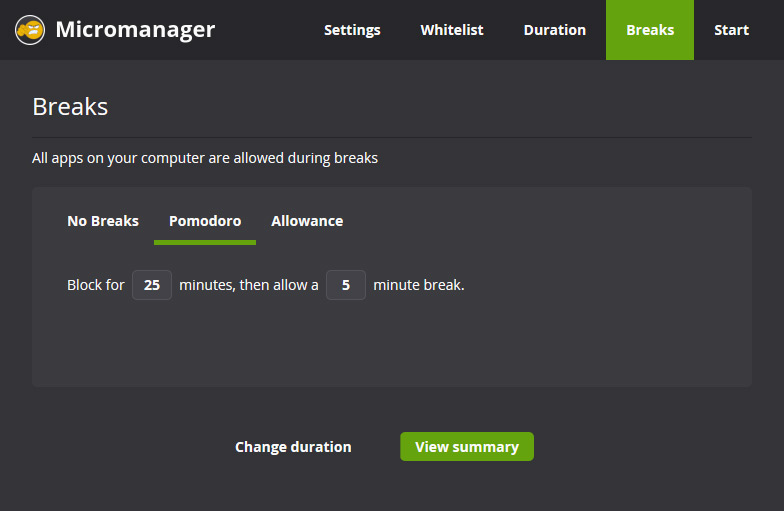This screenshot has height=511, width=784.
Task: Select the Pomodoro tab
Action: click(205, 221)
